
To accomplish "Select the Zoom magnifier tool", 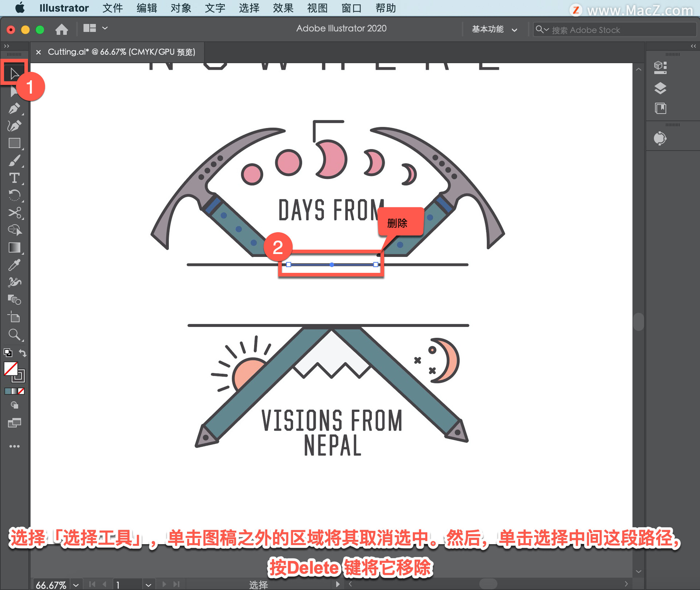I will [x=14, y=335].
